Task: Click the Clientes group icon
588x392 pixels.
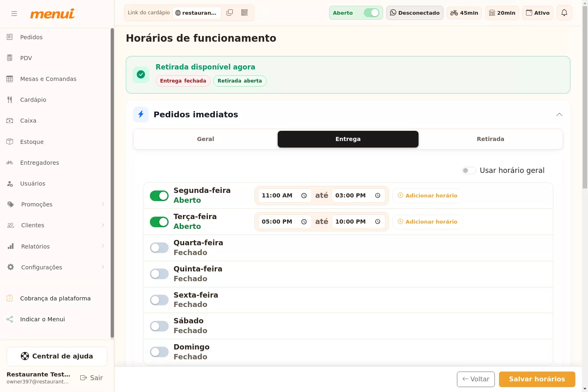Action: click(11, 225)
